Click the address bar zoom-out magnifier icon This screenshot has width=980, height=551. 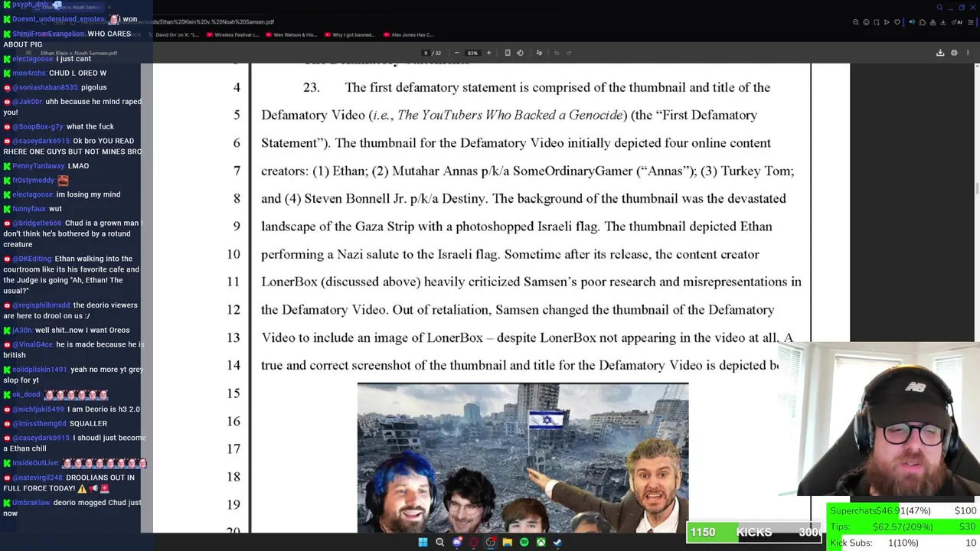[x=856, y=22]
